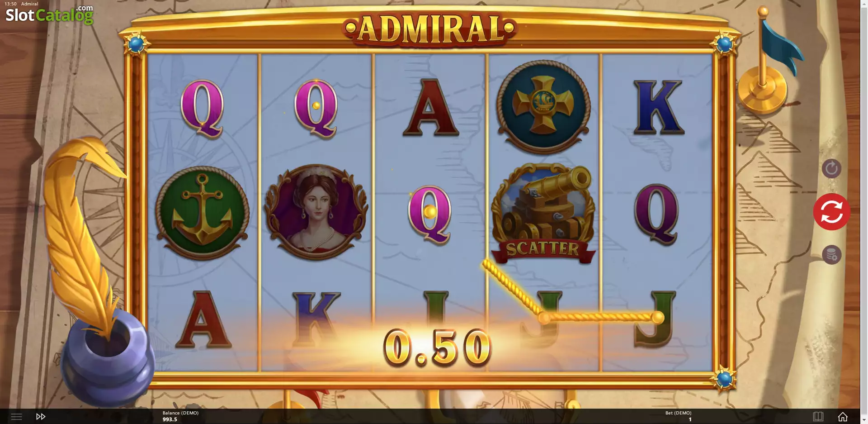Click the ADMIRAL title banner
Viewport: 868px width, 424px height.
pos(430,29)
